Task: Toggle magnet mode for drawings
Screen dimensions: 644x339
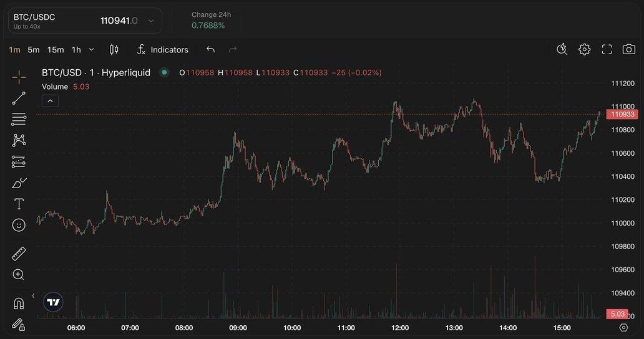Action: [x=19, y=303]
